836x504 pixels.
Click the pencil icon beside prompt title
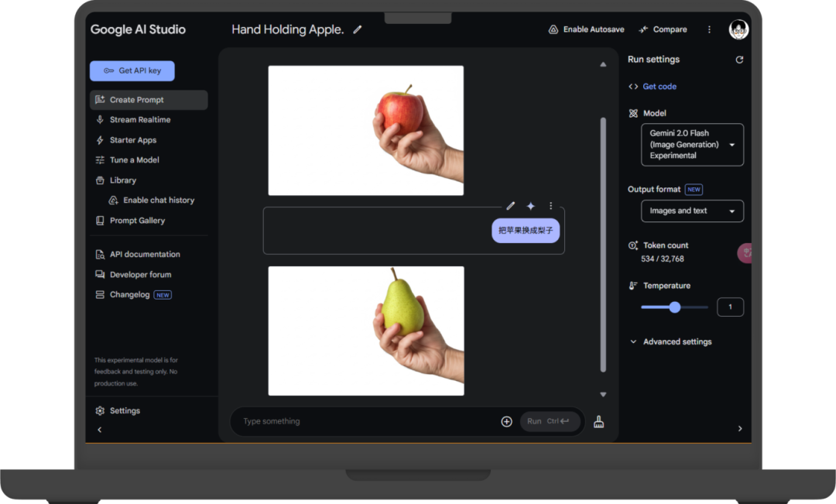358,29
